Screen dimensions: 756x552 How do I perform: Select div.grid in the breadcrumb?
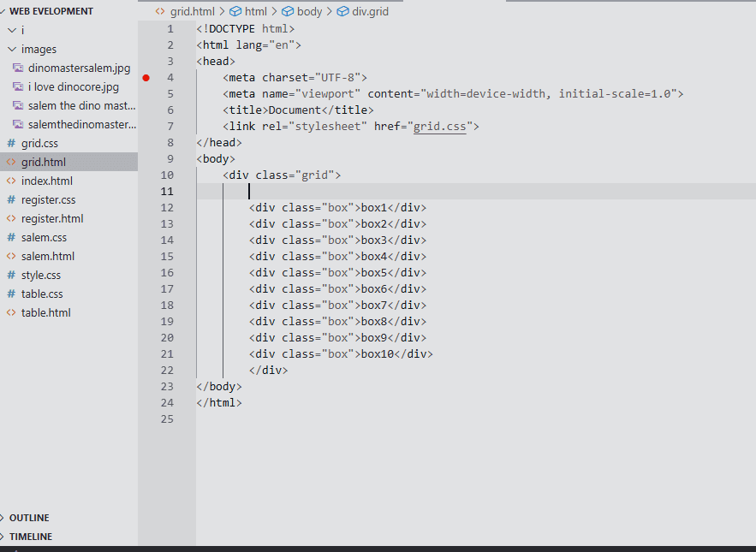(x=372, y=12)
